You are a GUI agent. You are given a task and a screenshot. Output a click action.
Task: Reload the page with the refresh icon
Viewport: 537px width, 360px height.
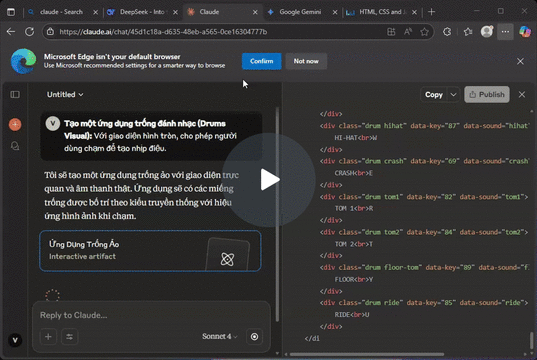[30, 32]
